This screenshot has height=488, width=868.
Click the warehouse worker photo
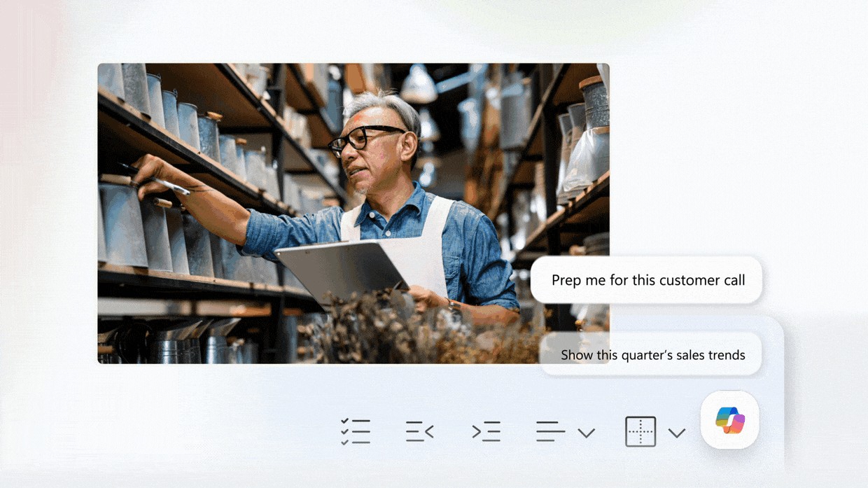(x=353, y=214)
